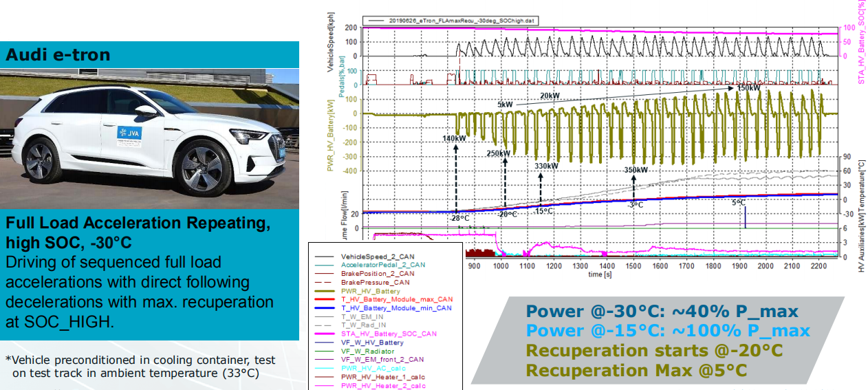Click the BrakePressure_CAN dashed legend entry

(376, 282)
